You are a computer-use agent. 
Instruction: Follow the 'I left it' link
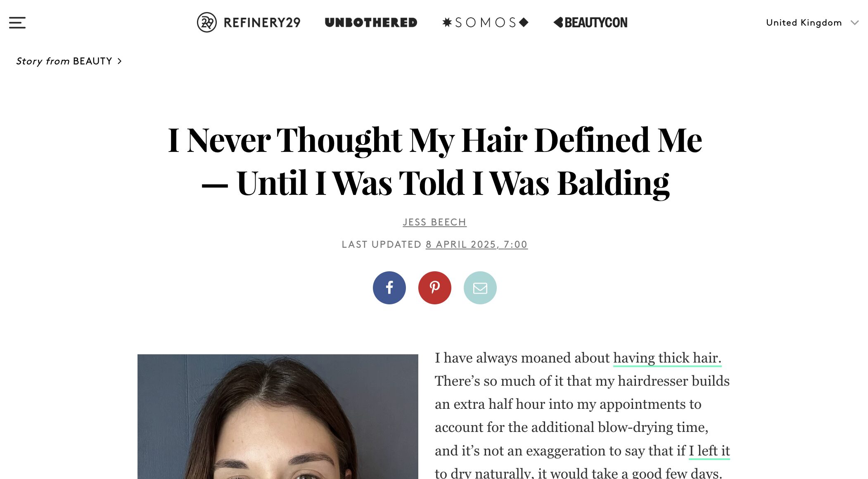click(709, 451)
